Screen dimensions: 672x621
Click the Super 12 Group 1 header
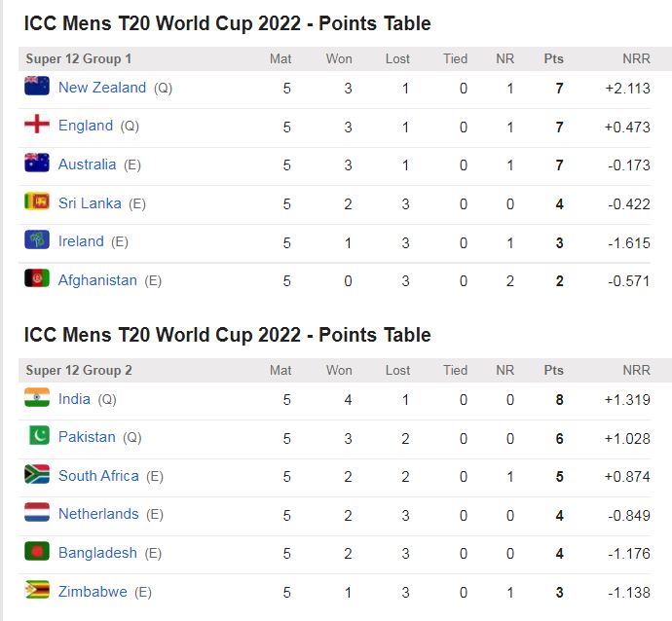coord(79,59)
